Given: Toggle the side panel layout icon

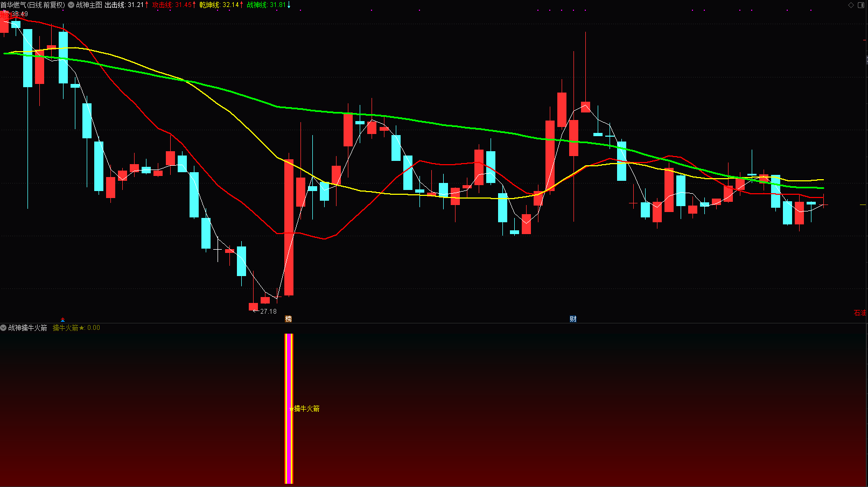Looking at the screenshot, I should pyautogui.click(x=862, y=5).
